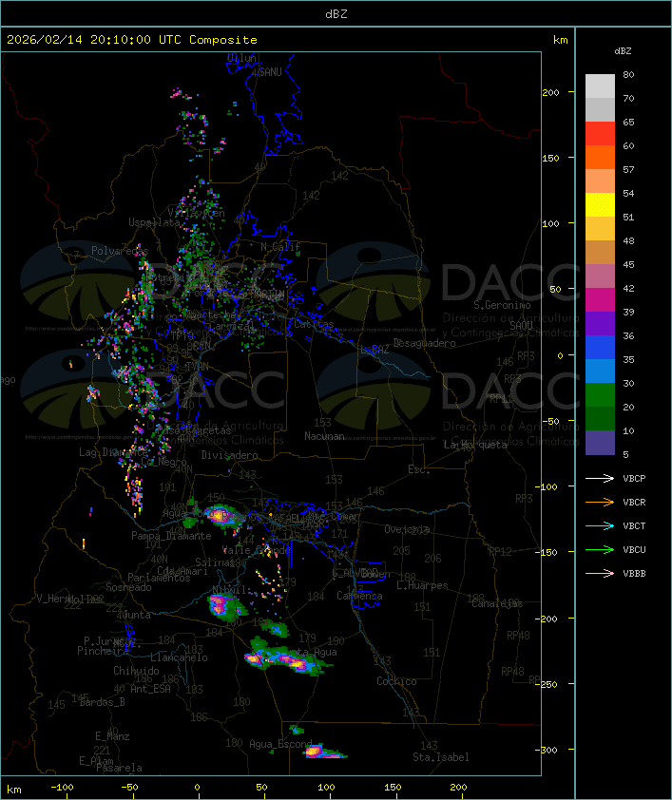Click the 80 value on color scale
Screen dimensions: 672x800
coord(628,74)
